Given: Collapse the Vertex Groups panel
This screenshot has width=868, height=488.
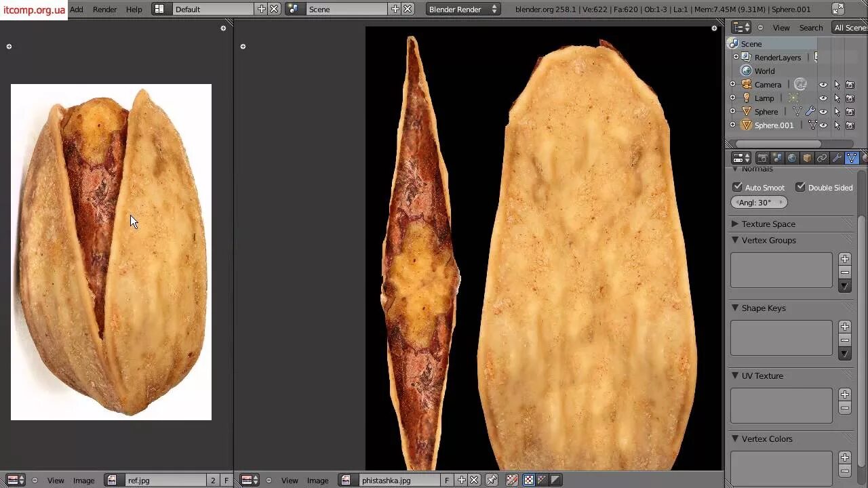Looking at the screenshot, I should (x=735, y=240).
